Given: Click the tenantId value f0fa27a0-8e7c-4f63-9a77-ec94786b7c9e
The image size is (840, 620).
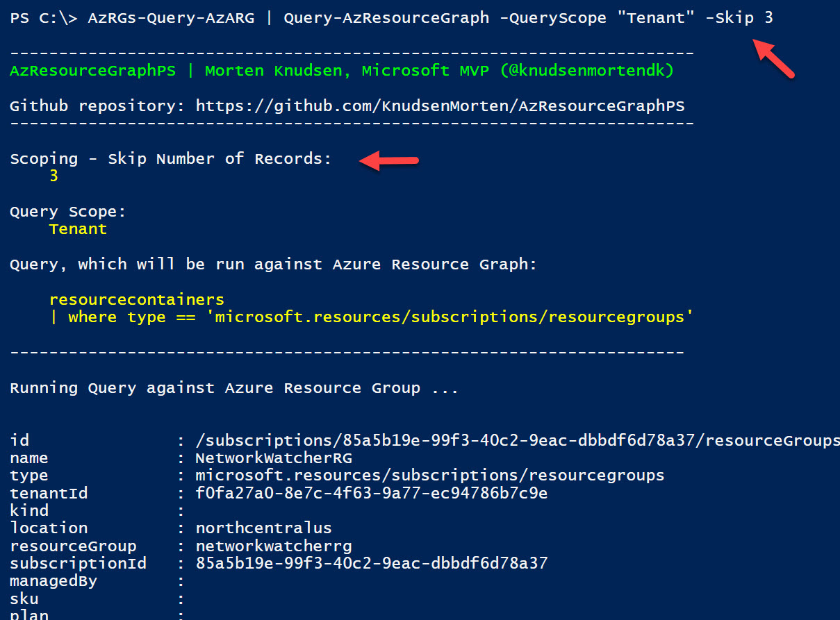Looking at the screenshot, I should [x=371, y=494].
